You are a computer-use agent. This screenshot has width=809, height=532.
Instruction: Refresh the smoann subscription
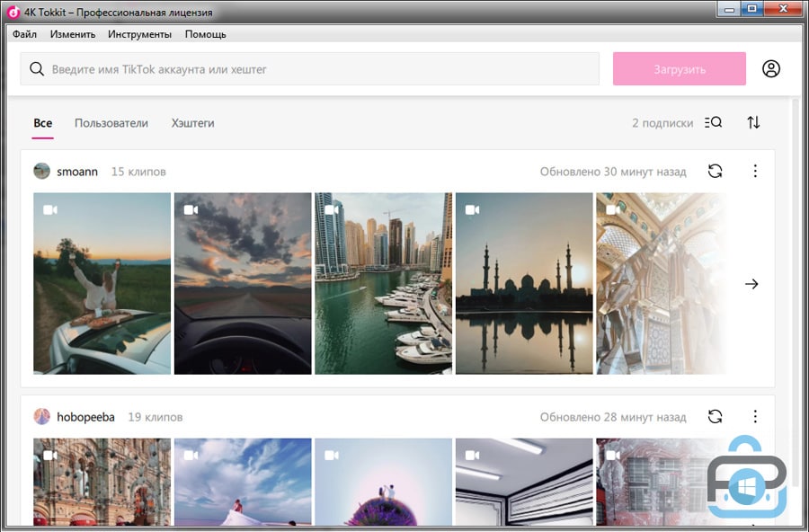tap(716, 171)
